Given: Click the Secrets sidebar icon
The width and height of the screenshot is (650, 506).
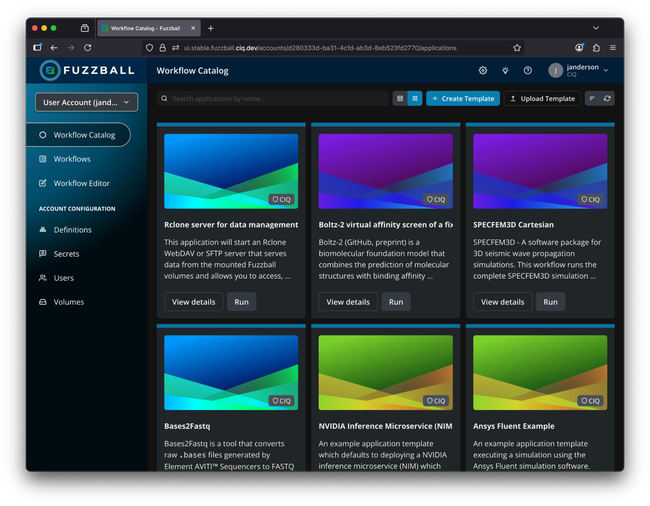Looking at the screenshot, I should (x=43, y=254).
